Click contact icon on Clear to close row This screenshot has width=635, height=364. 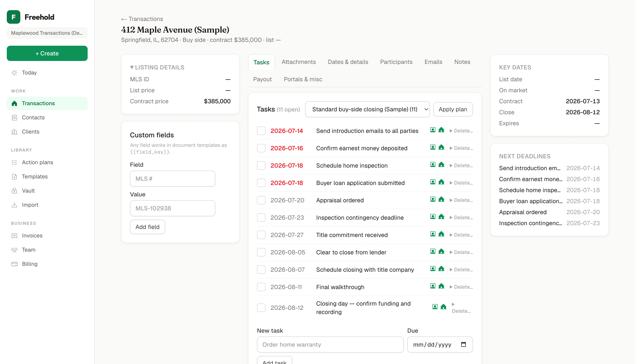[x=433, y=251]
